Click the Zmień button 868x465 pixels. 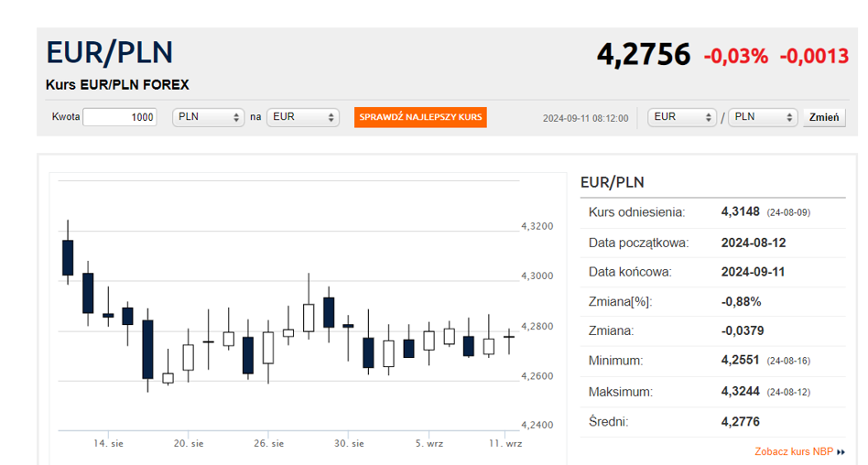824,117
